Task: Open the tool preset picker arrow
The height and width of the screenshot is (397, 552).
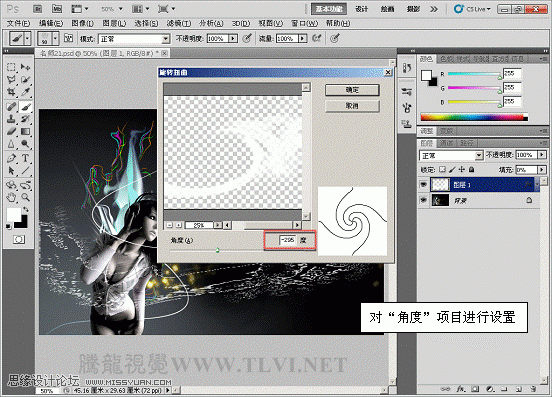Action: click(27, 38)
